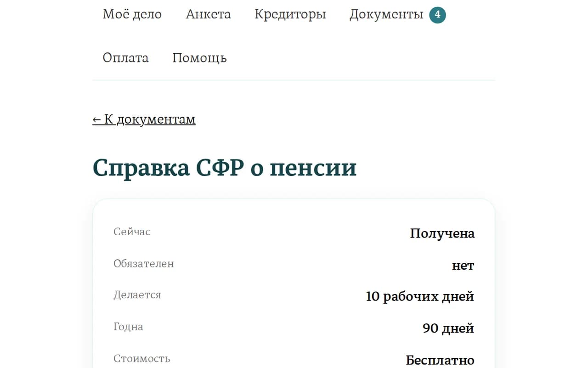Click the Сейчас label

click(132, 232)
